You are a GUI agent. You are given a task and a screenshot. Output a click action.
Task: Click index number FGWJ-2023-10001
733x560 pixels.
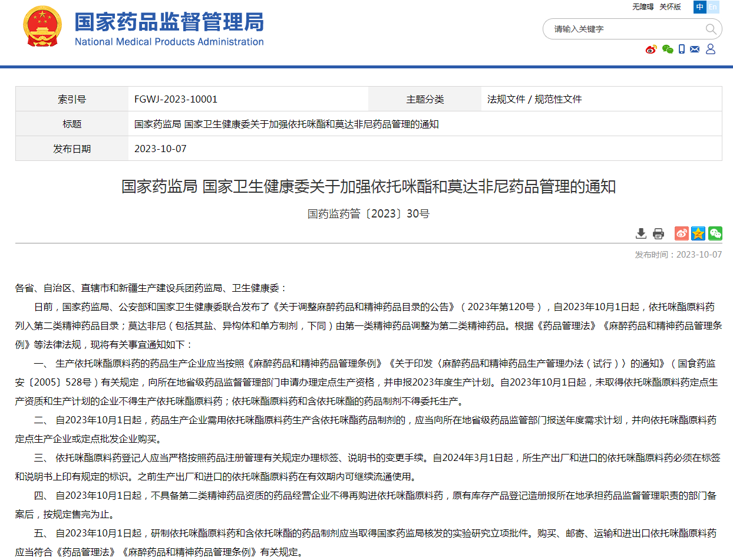tap(176, 99)
